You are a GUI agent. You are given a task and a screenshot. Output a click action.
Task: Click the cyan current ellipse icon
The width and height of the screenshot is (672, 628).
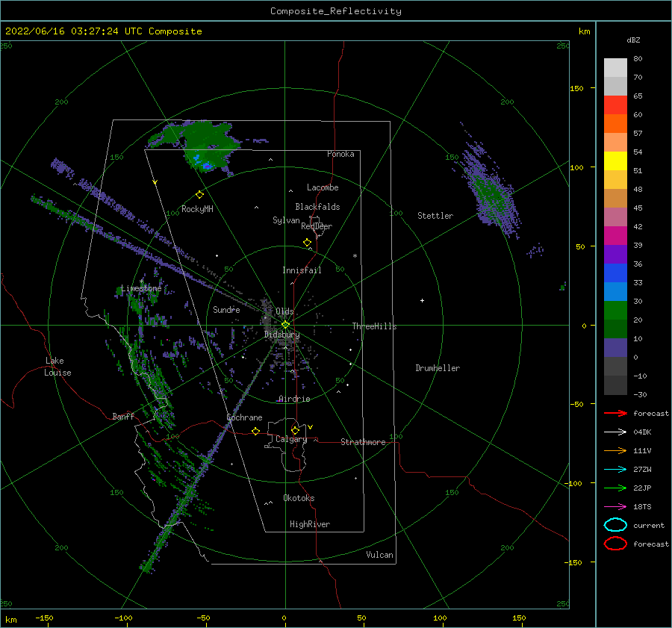click(615, 525)
